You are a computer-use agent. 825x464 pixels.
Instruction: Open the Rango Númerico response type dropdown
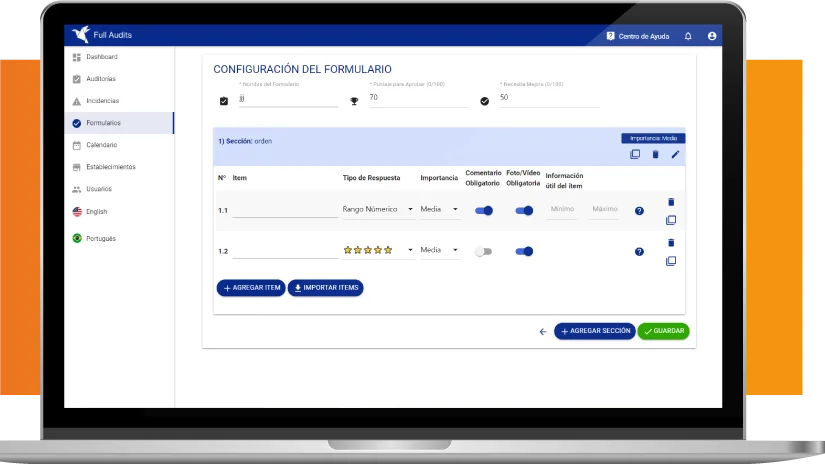click(378, 210)
